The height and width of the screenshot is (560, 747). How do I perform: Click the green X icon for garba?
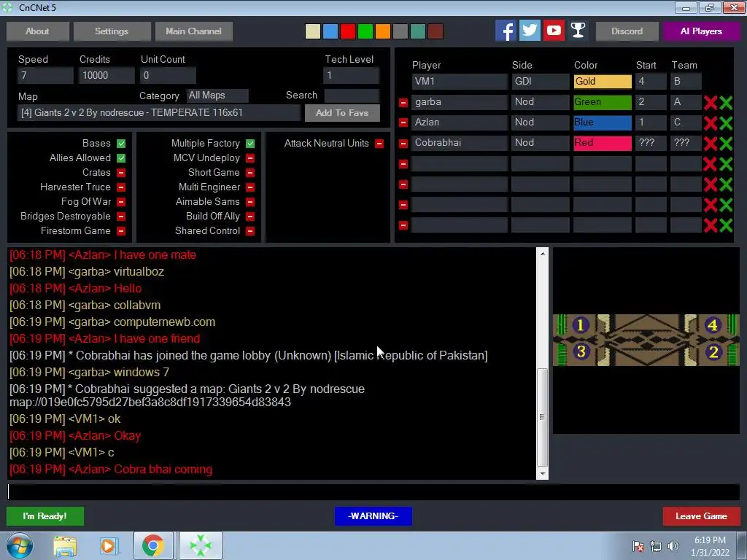pyautogui.click(x=726, y=102)
